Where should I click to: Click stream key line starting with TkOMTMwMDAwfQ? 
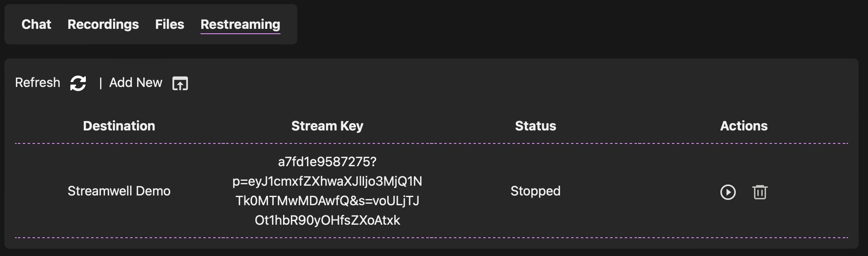[327, 201]
